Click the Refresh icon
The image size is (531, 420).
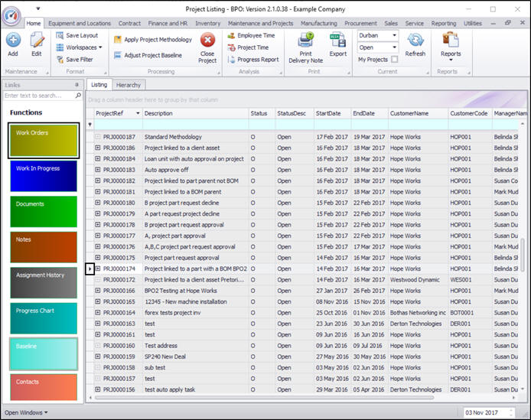415,41
